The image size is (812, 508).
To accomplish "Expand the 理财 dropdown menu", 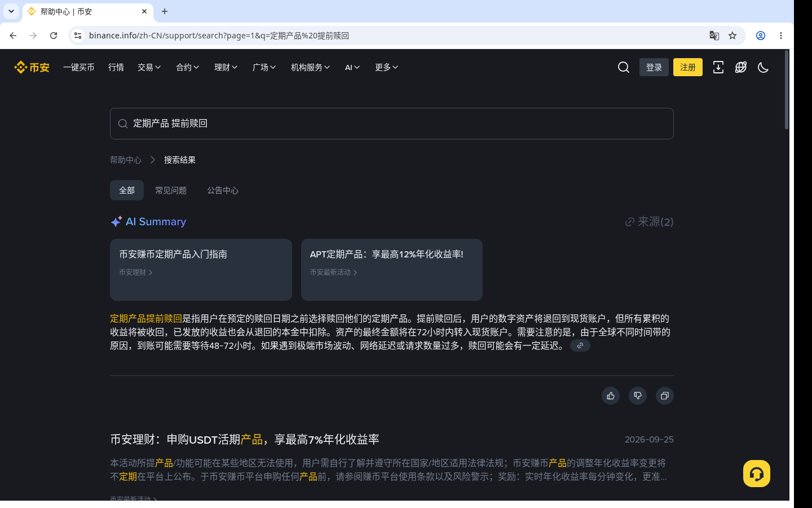I will (226, 67).
